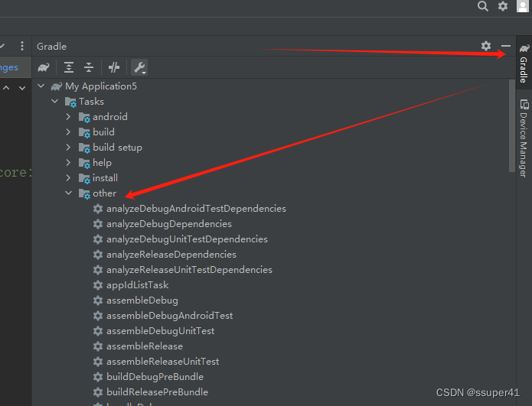The width and height of the screenshot is (532, 406).
Task: Select the Tasks folder row
Action: tap(91, 102)
